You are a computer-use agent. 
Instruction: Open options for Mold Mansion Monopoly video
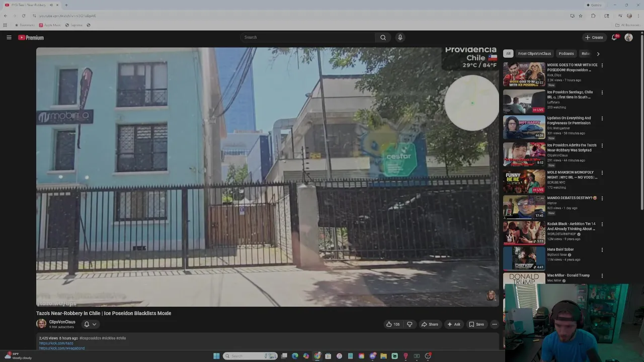pyautogui.click(x=602, y=173)
